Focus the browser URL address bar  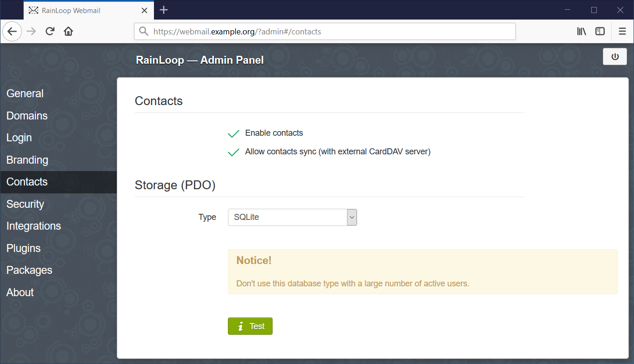[325, 32]
